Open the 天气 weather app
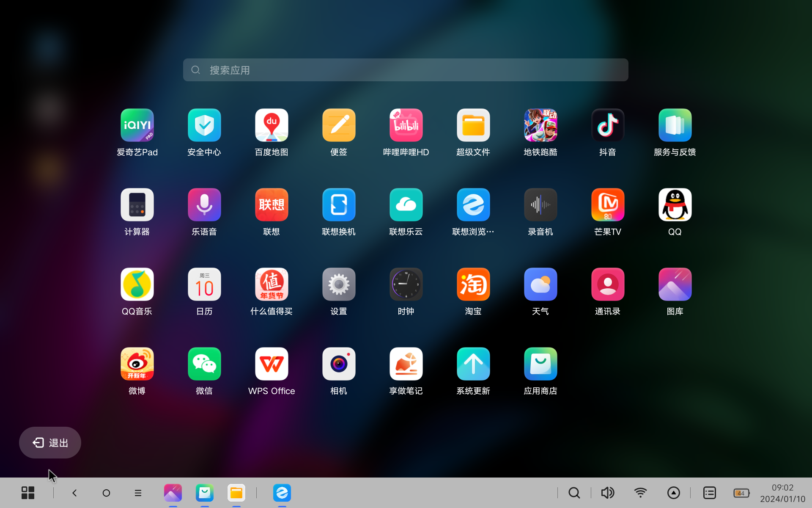 coord(540,284)
